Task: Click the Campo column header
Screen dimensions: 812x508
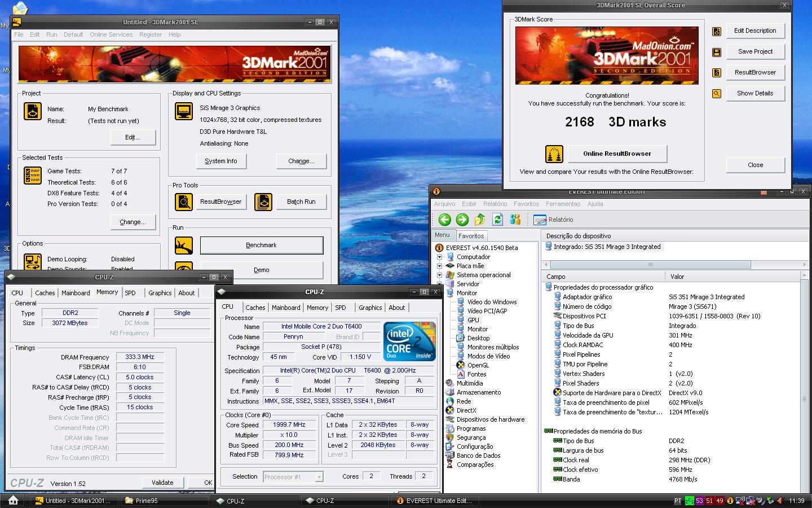Action: click(604, 277)
